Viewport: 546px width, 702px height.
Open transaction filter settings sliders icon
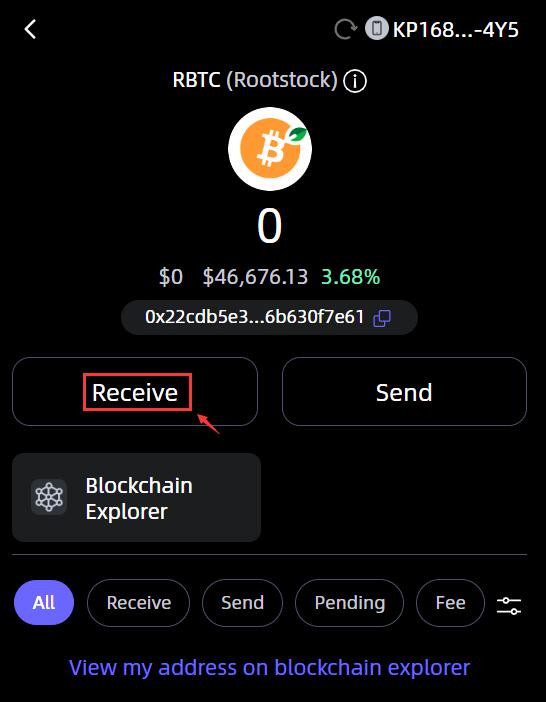click(509, 605)
